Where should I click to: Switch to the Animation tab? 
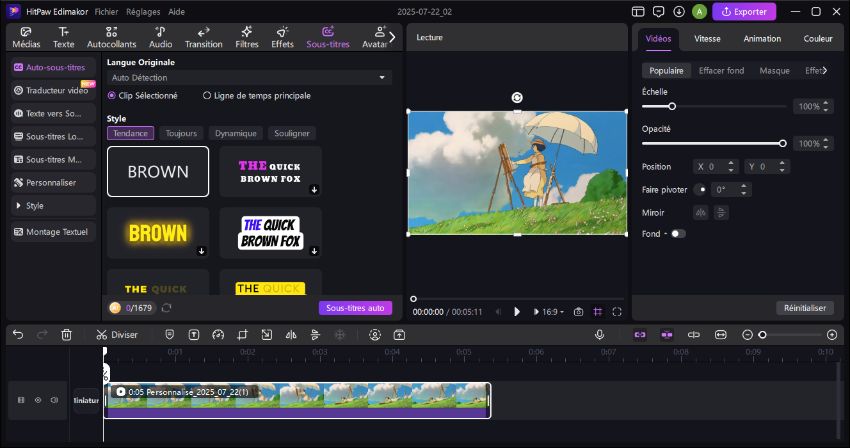click(x=762, y=39)
